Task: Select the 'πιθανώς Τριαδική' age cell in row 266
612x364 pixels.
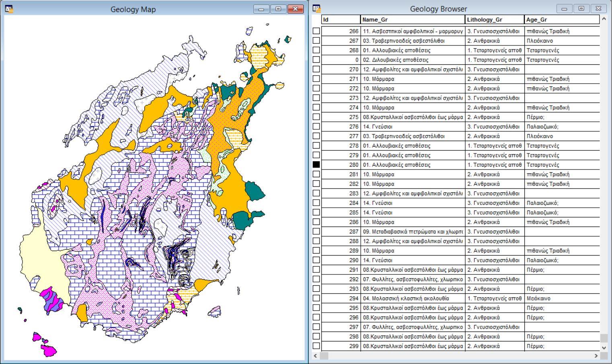Action: pos(562,31)
